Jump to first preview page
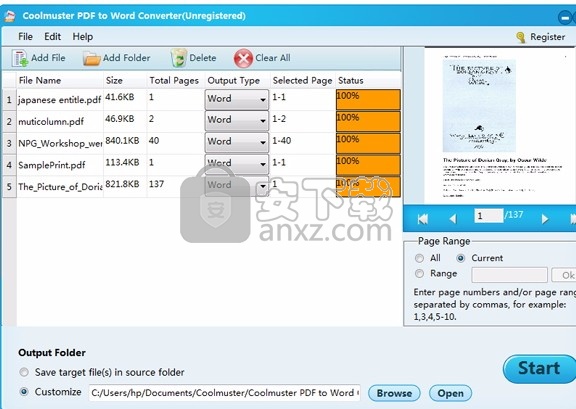This screenshot has height=409, width=576. point(423,219)
